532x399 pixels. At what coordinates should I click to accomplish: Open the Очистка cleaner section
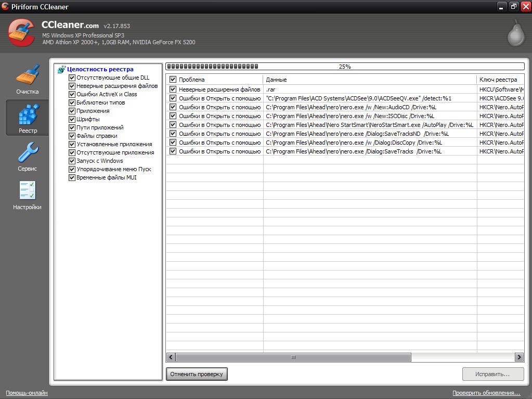(x=27, y=79)
